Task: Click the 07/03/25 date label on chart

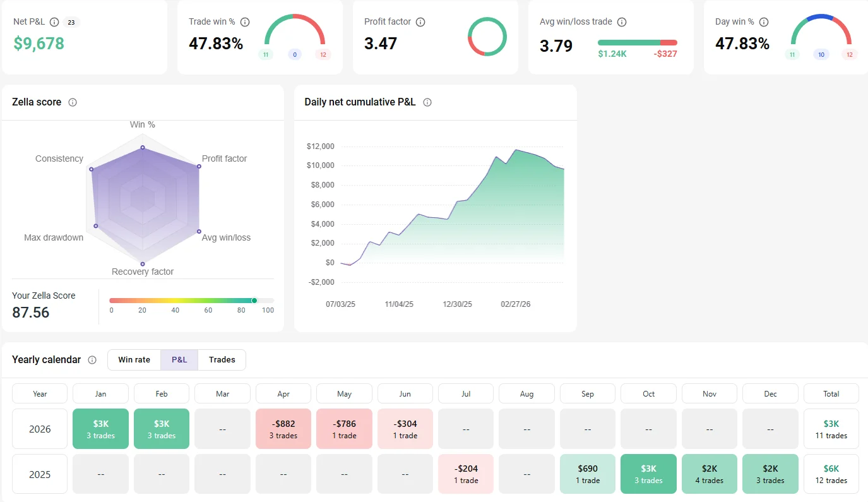Action: click(340, 304)
